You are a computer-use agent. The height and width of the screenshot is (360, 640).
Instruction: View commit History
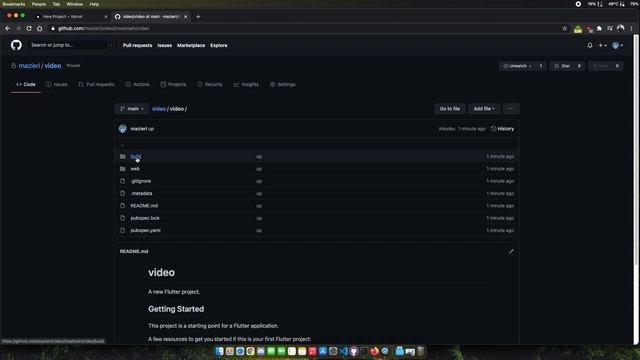point(502,129)
